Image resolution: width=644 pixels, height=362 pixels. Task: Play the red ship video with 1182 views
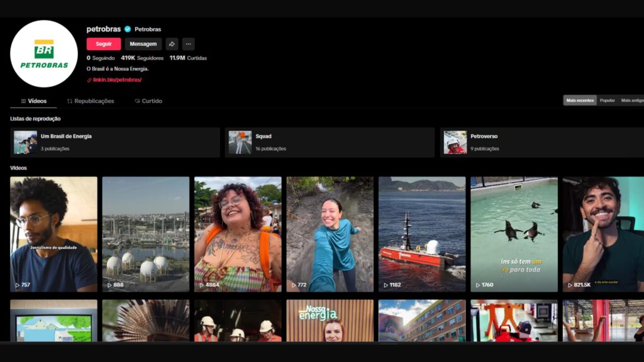(x=422, y=234)
